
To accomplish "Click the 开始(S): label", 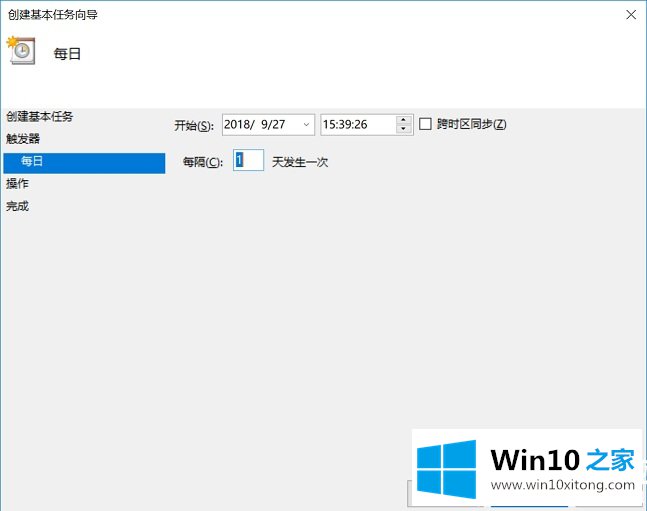I will 194,125.
